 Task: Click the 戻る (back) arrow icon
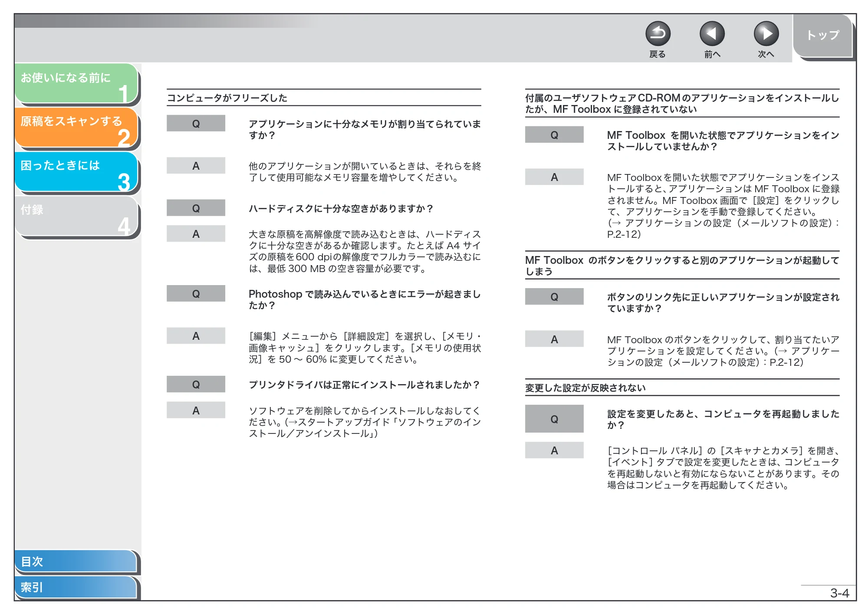click(658, 34)
